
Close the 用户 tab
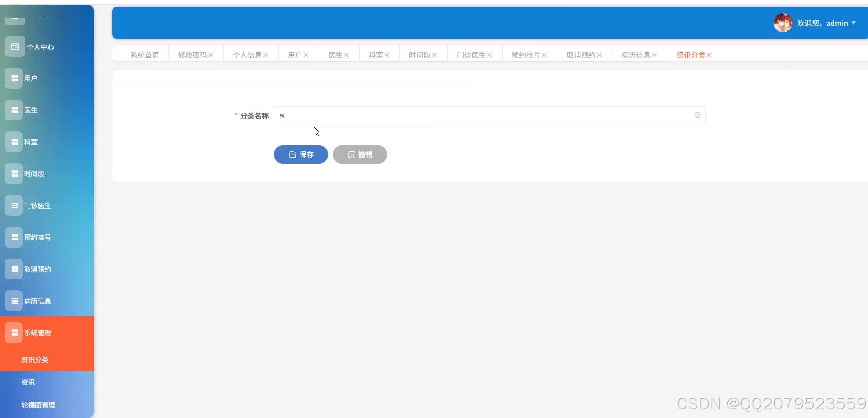[306, 55]
